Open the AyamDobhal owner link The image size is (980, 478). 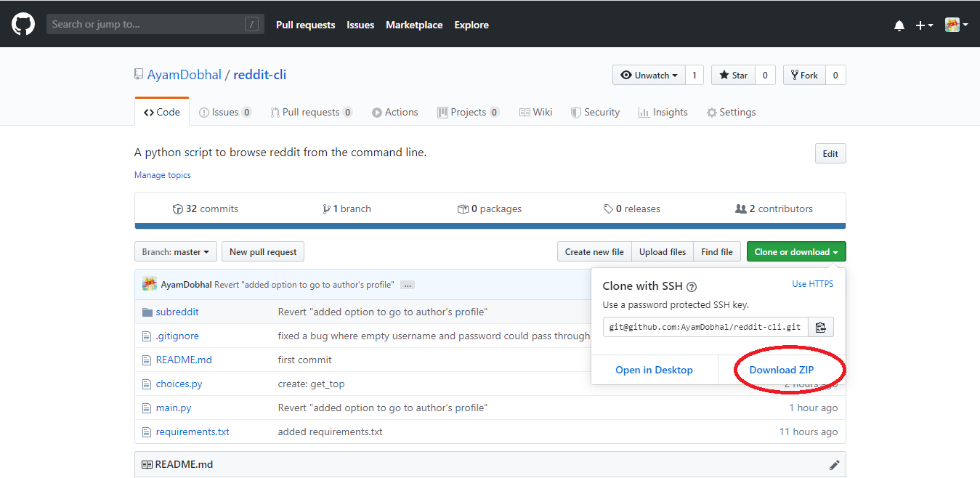[x=185, y=75]
